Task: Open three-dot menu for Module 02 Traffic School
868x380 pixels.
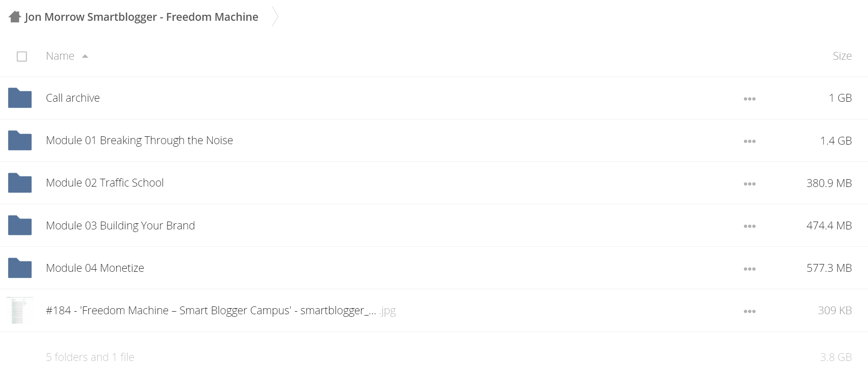Action: [749, 184]
